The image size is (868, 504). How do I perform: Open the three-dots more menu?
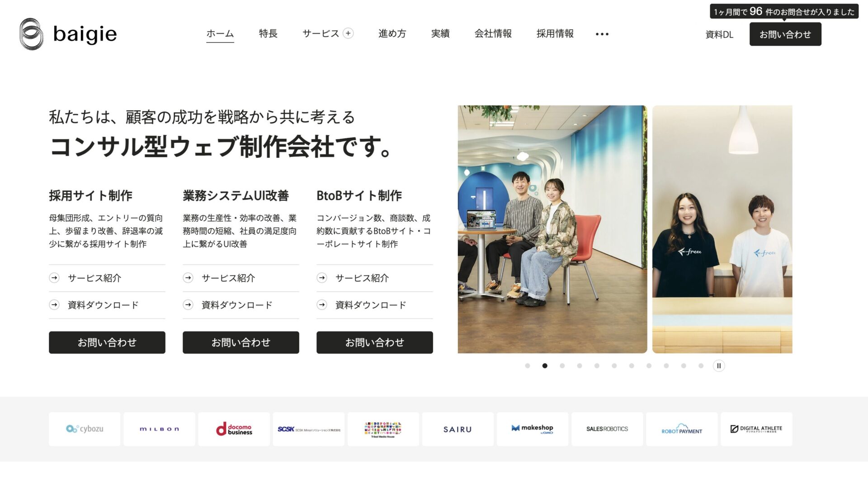tap(602, 34)
